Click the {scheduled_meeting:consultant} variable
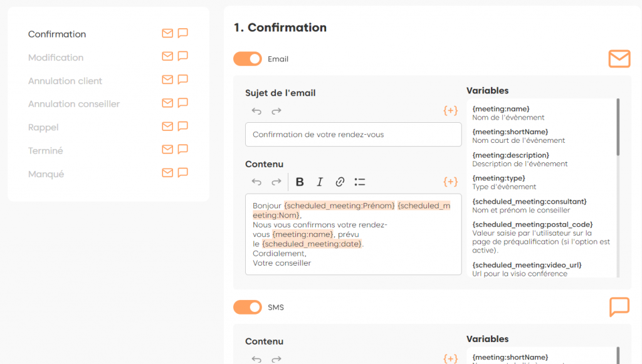The image size is (642, 364). [x=529, y=201]
